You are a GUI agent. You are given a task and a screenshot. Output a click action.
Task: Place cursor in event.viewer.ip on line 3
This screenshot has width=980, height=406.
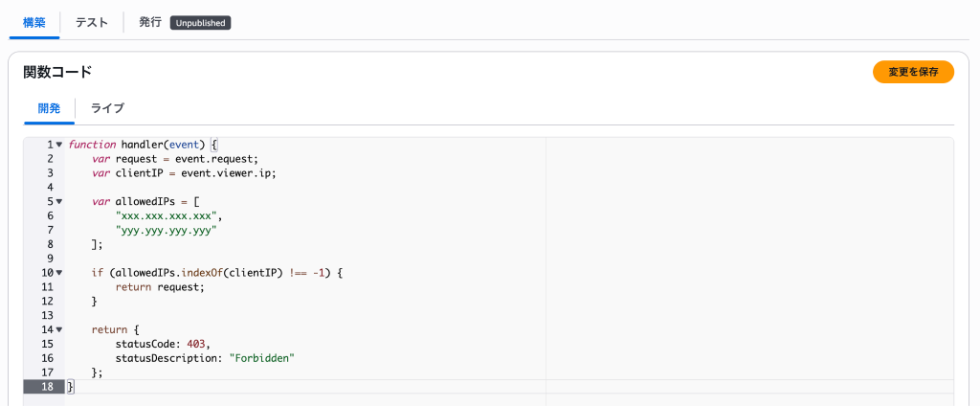(228, 173)
